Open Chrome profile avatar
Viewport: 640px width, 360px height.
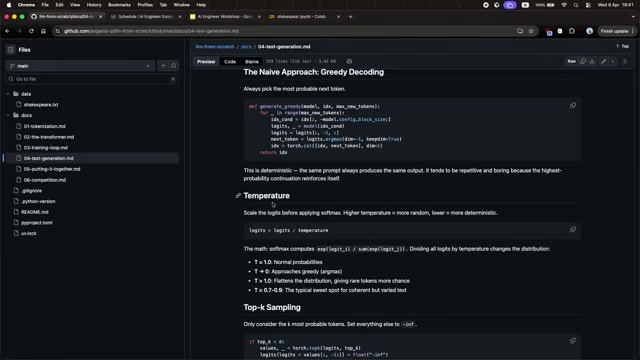(589, 31)
